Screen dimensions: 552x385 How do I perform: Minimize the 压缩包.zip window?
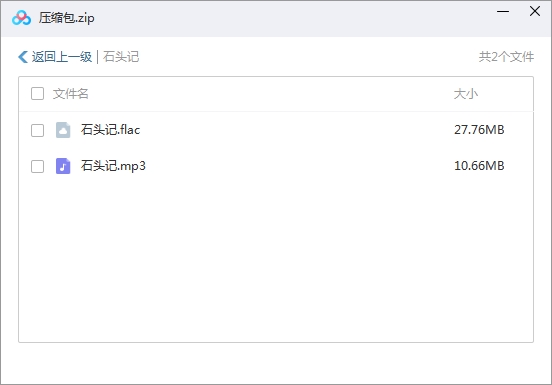503,11
